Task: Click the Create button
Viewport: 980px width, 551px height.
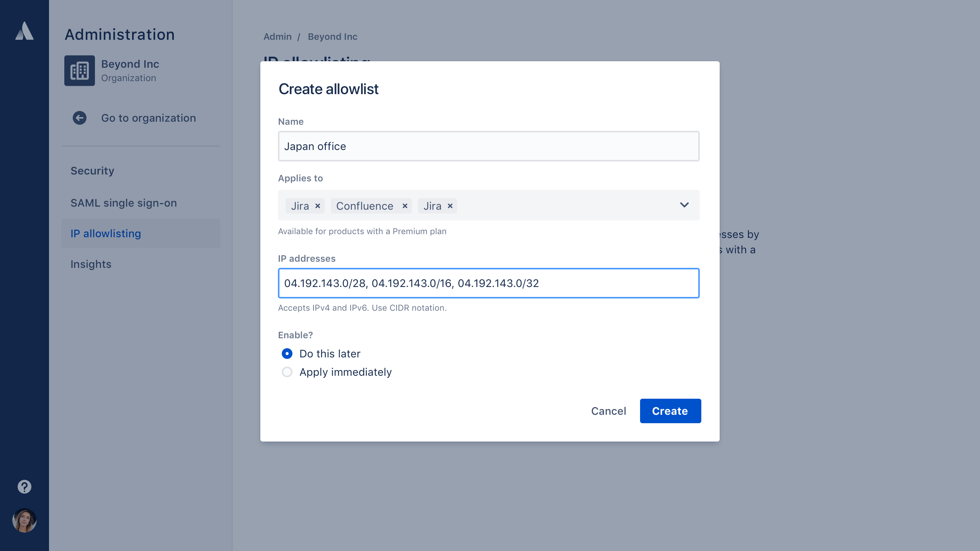Action: click(x=670, y=411)
